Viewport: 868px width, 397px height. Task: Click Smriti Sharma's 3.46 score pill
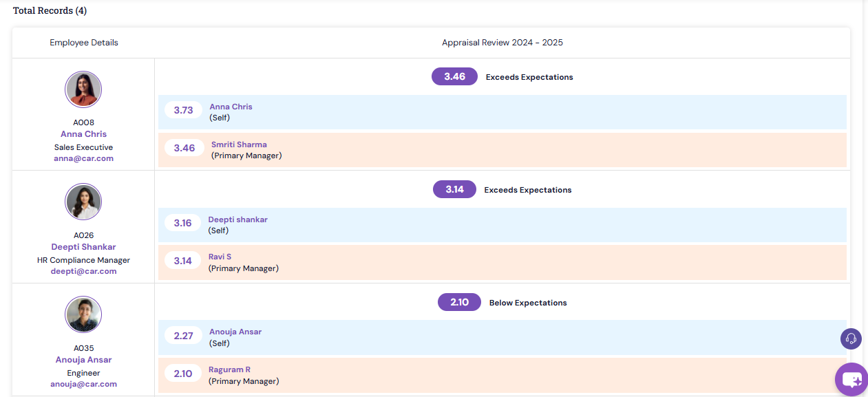click(x=184, y=148)
